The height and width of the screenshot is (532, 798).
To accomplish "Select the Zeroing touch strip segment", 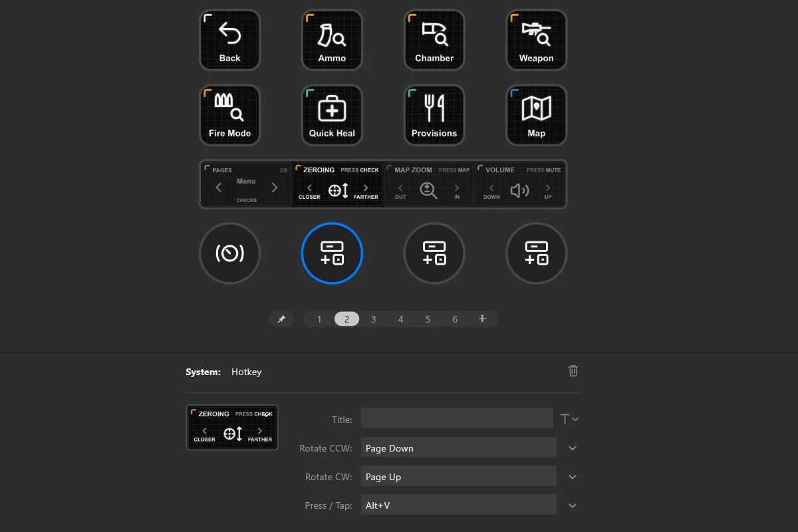I will (338, 184).
